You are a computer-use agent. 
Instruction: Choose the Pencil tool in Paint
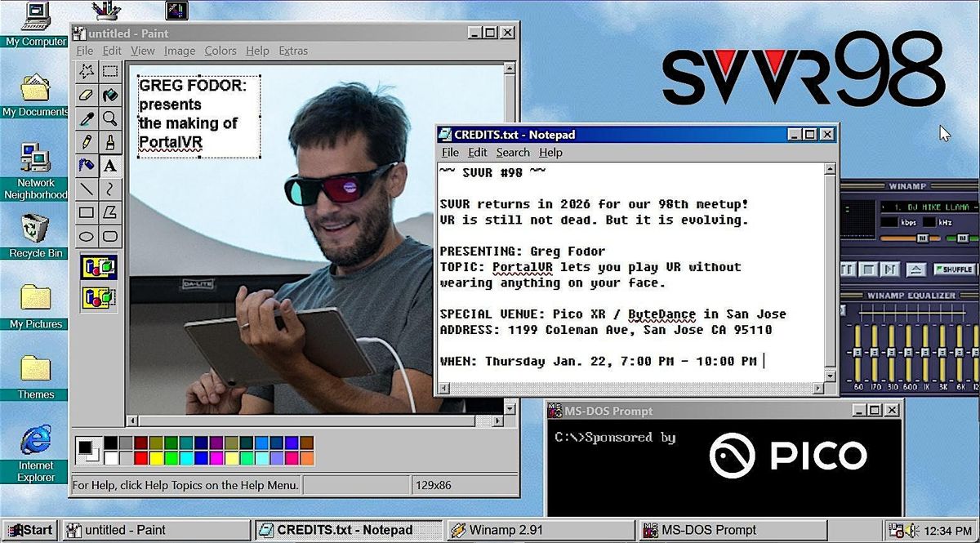coord(86,143)
